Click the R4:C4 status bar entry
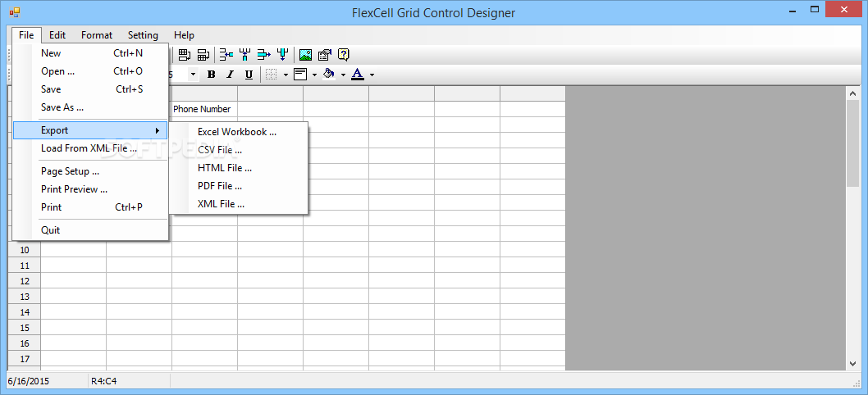 [x=104, y=381]
